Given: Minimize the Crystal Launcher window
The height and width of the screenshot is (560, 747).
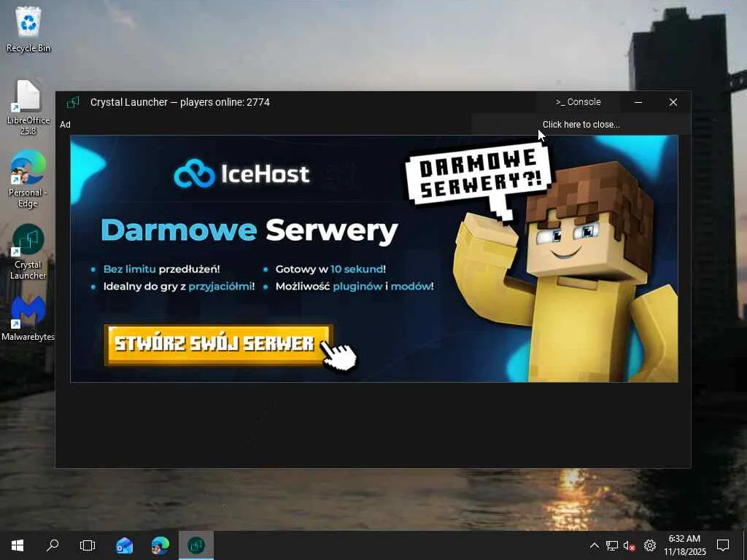Looking at the screenshot, I should click(x=638, y=102).
